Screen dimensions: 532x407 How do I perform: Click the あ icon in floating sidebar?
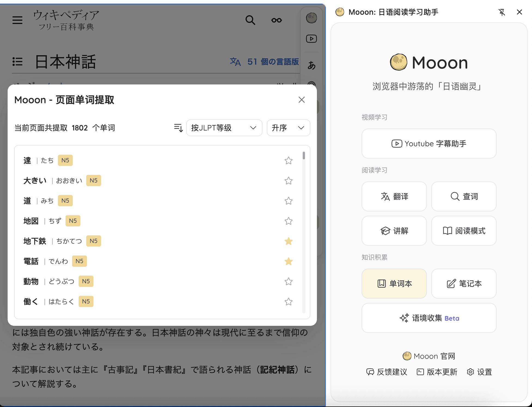pyautogui.click(x=311, y=65)
